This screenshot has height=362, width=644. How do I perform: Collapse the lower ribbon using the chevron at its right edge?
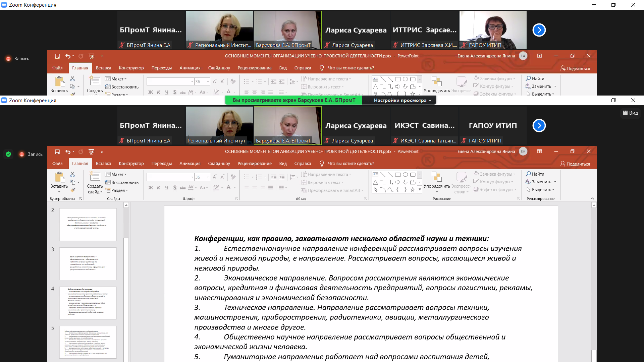coord(592,199)
